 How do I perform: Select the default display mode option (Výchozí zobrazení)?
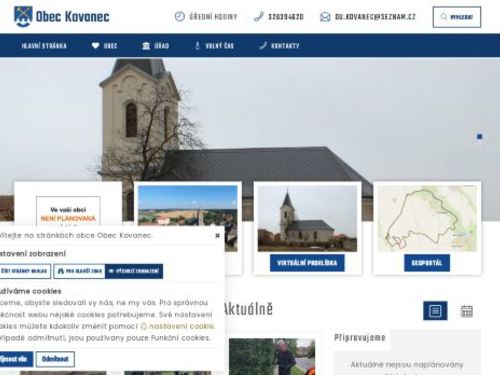tap(134, 271)
